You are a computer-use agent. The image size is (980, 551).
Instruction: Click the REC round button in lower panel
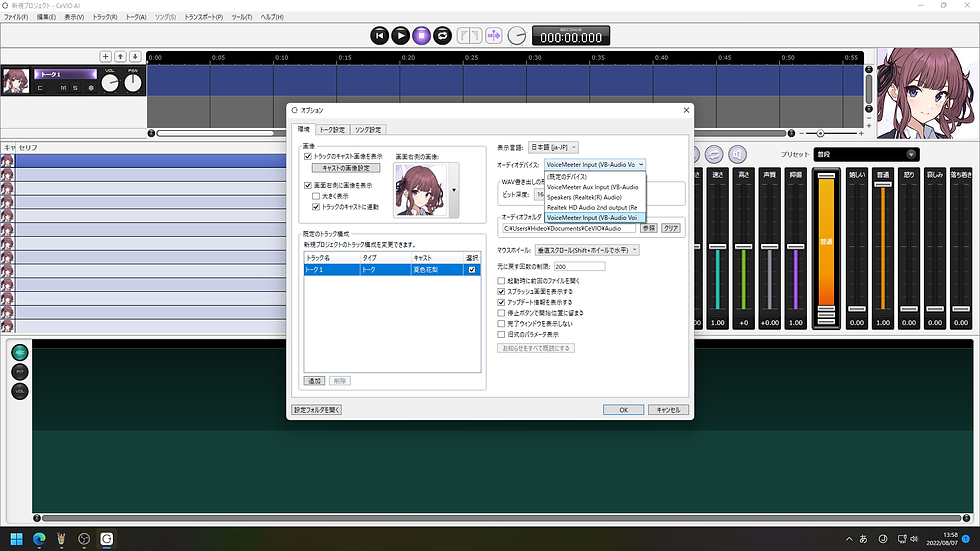[x=20, y=352]
